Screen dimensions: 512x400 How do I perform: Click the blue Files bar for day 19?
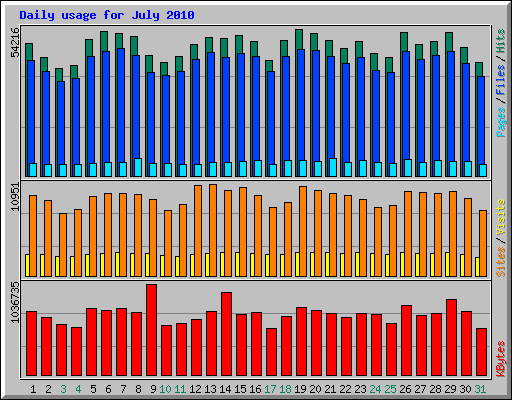pos(301,105)
